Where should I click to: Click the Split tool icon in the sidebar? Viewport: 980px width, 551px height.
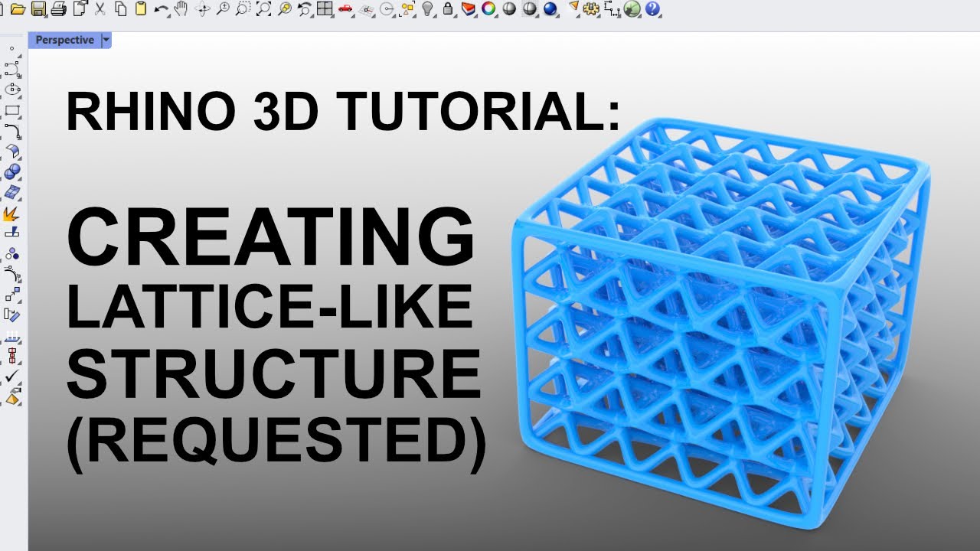tap(12, 233)
